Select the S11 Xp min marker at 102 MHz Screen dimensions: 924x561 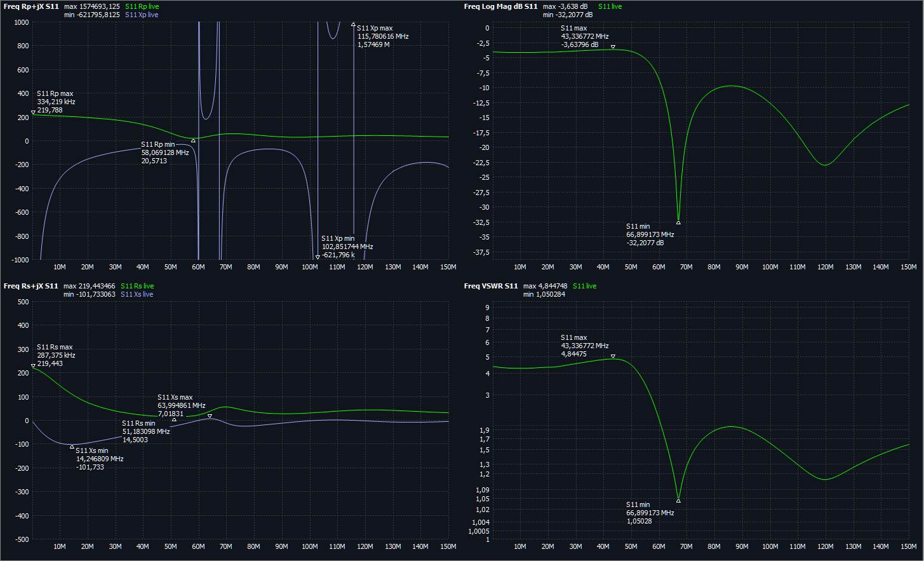pos(318,257)
